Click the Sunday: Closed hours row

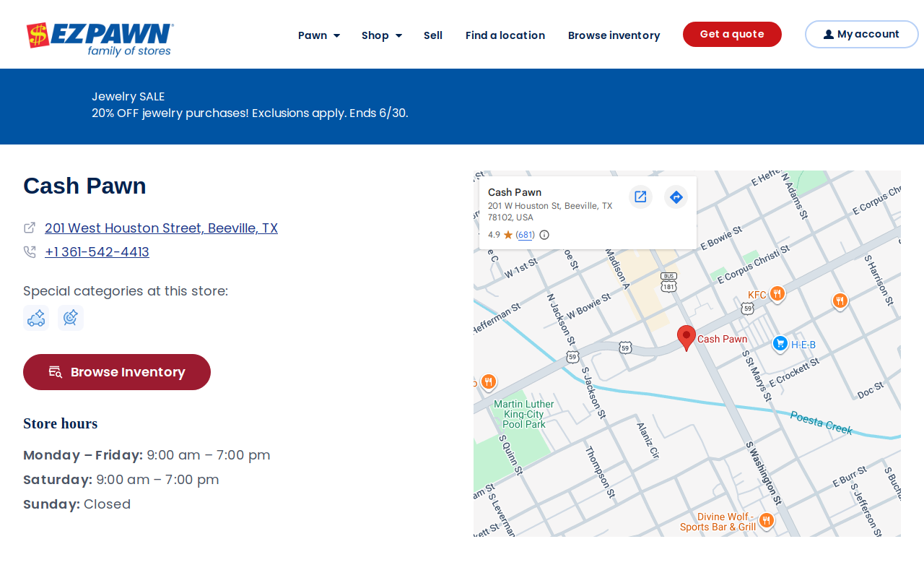pyautogui.click(x=77, y=504)
